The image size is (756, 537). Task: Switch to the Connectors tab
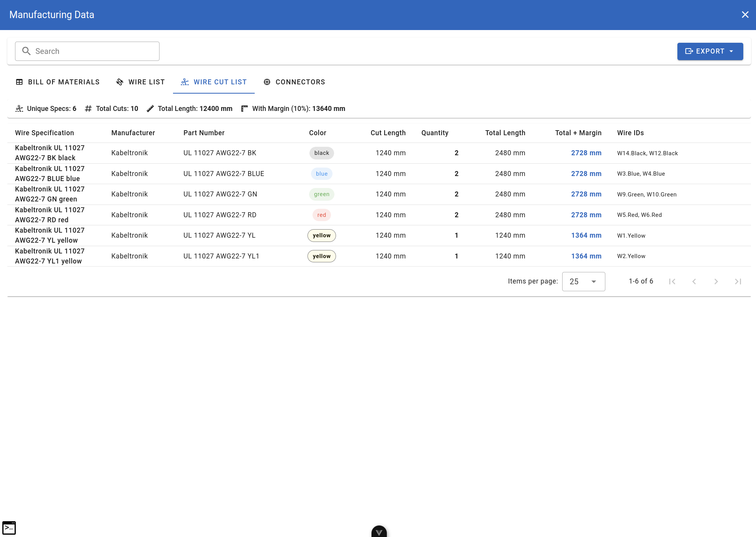(294, 82)
